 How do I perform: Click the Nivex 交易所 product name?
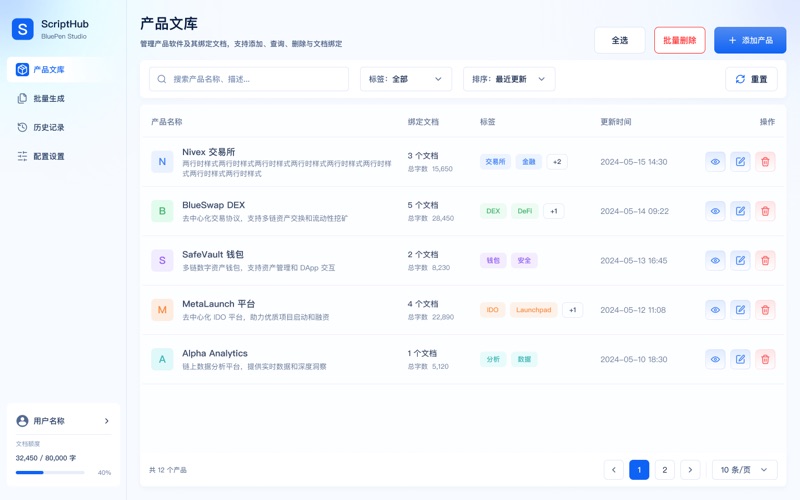(x=209, y=152)
